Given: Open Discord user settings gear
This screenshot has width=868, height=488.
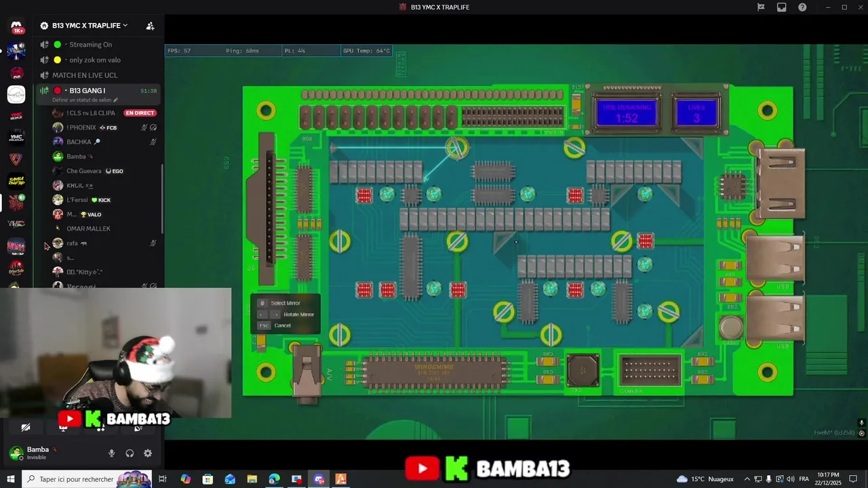Looking at the screenshot, I should 148,453.
